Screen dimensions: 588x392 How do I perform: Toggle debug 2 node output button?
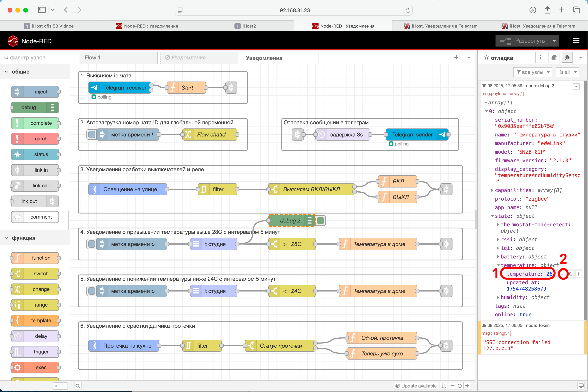pyautogui.click(x=321, y=221)
